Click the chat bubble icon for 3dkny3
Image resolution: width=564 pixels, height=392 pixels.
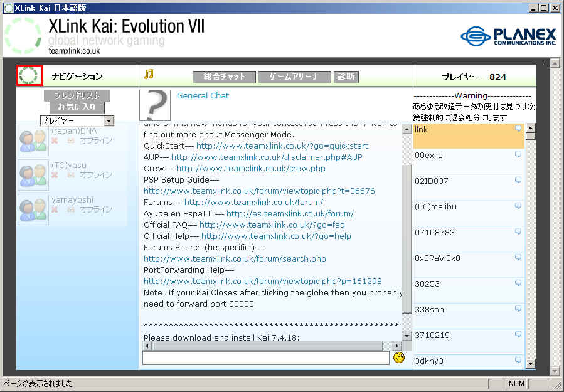point(518,361)
